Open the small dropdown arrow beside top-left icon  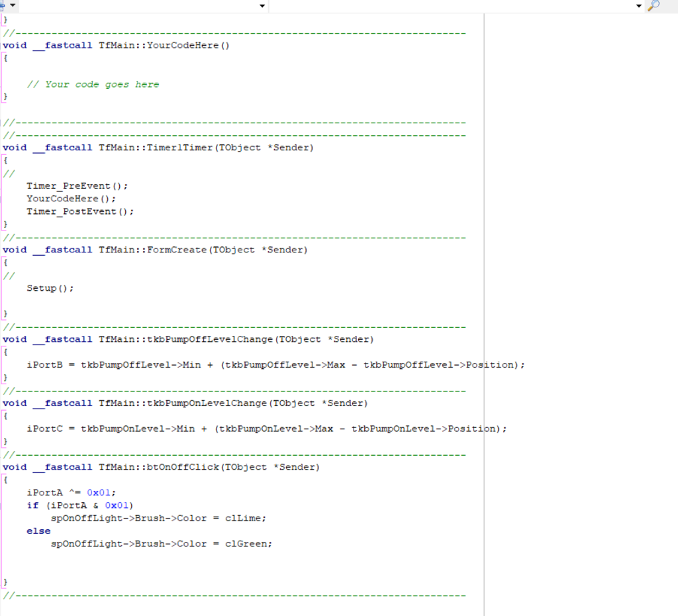[x=13, y=5]
